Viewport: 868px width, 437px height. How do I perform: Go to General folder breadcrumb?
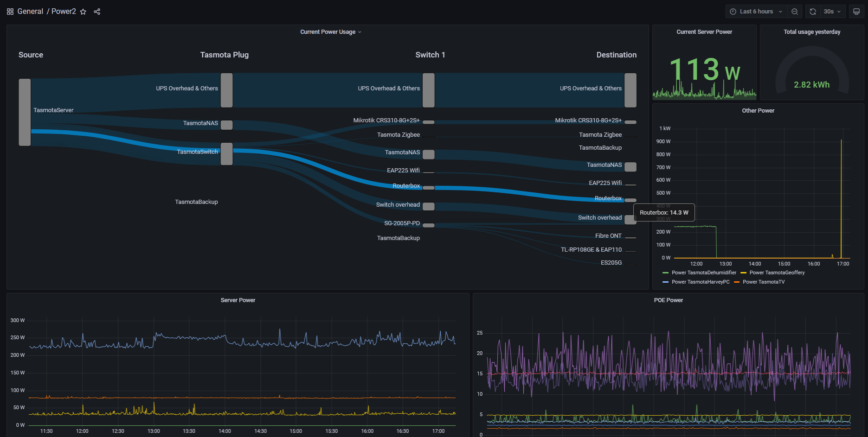(30, 12)
